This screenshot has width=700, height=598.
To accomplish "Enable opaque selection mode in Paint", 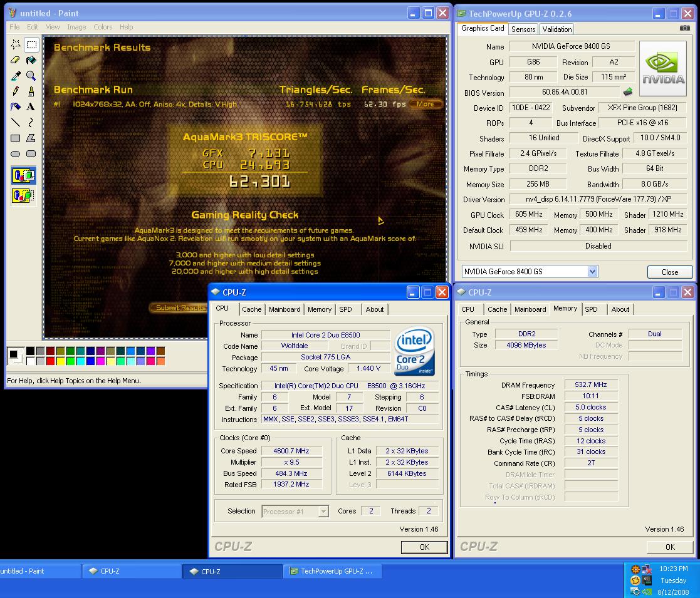I will tap(24, 175).
